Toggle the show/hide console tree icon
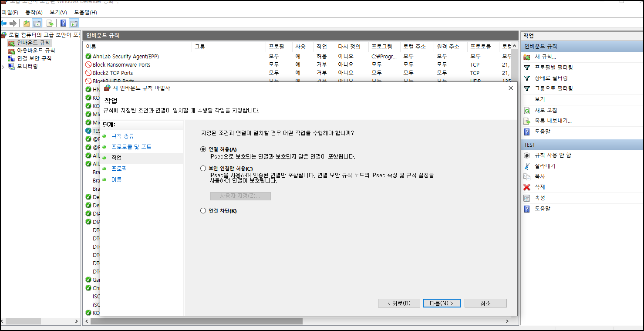 tap(37, 24)
